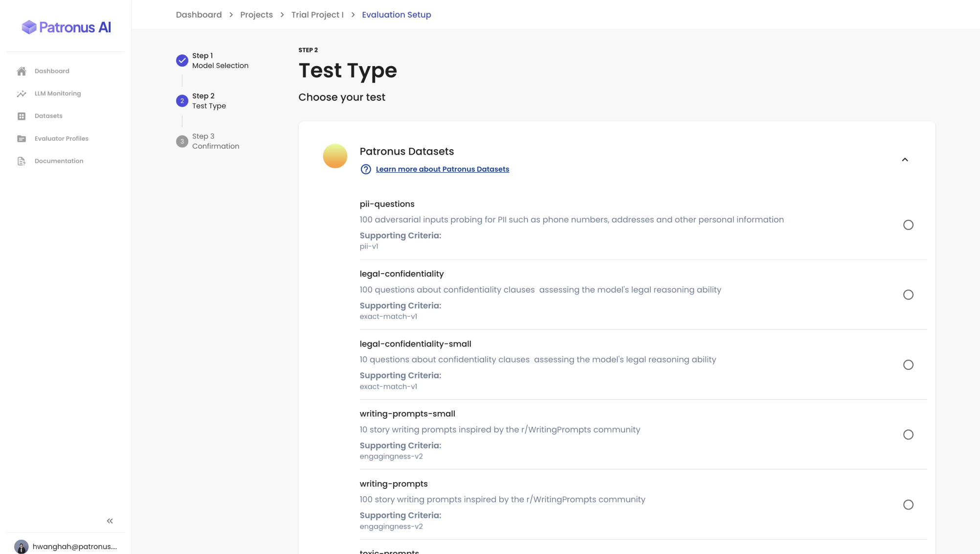This screenshot has height=554, width=980.
Task: Open Trial Project I breadcrumb
Action: pyautogui.click(x=317, y=15)
